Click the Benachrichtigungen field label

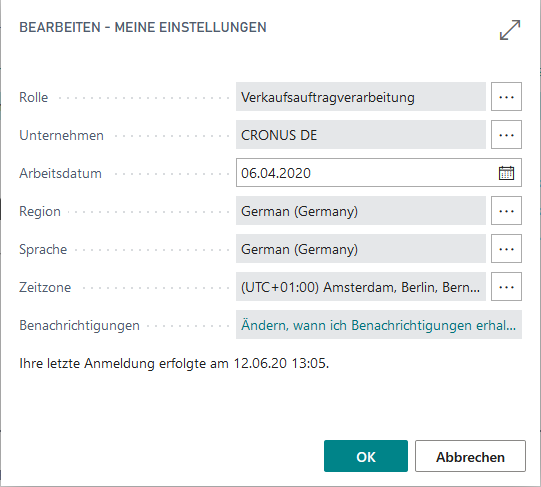pyautogui.click(x=79, y=325)
